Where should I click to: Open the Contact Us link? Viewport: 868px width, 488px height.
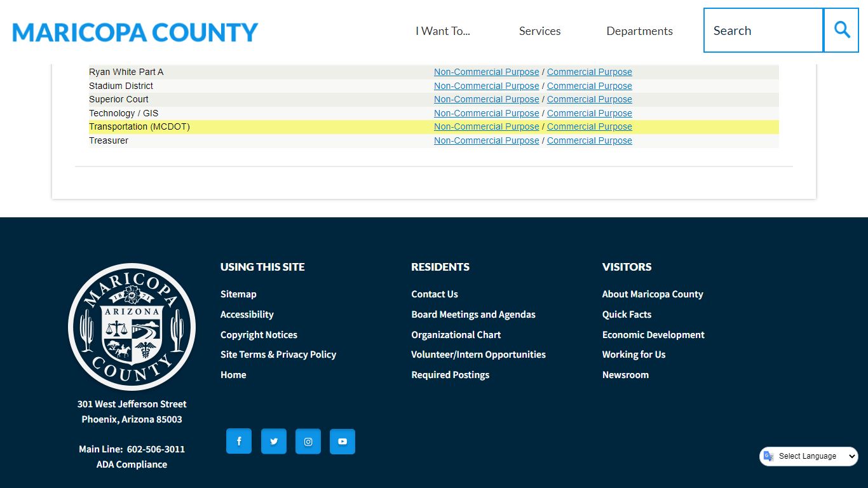(x=435, y=294)
